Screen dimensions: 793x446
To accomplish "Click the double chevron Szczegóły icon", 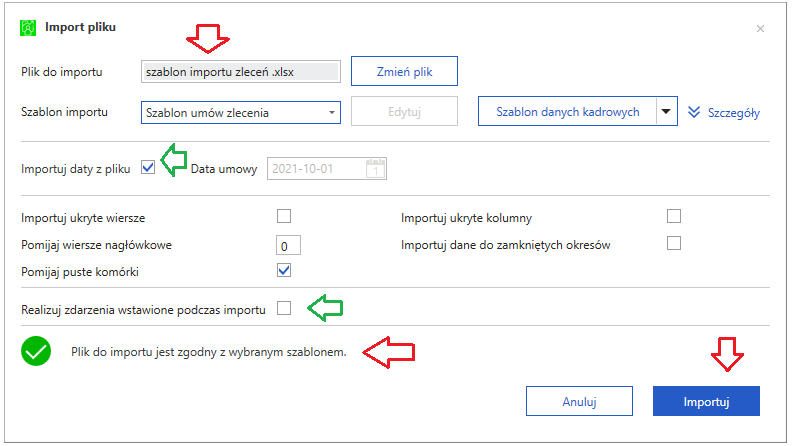I will coord(694,112).
